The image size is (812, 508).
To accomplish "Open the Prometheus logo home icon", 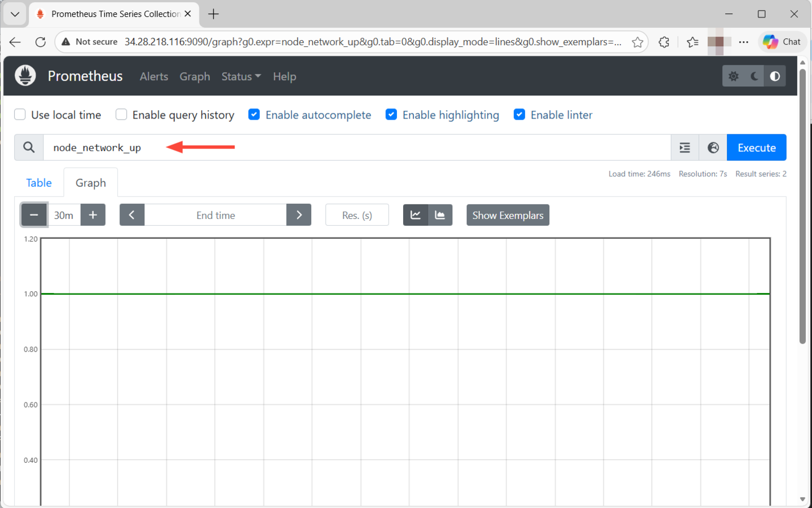I will (25, 75).
